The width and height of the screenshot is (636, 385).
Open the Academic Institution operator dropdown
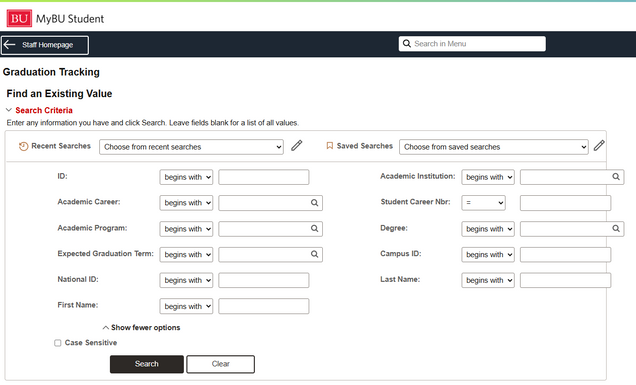point(488,177)
